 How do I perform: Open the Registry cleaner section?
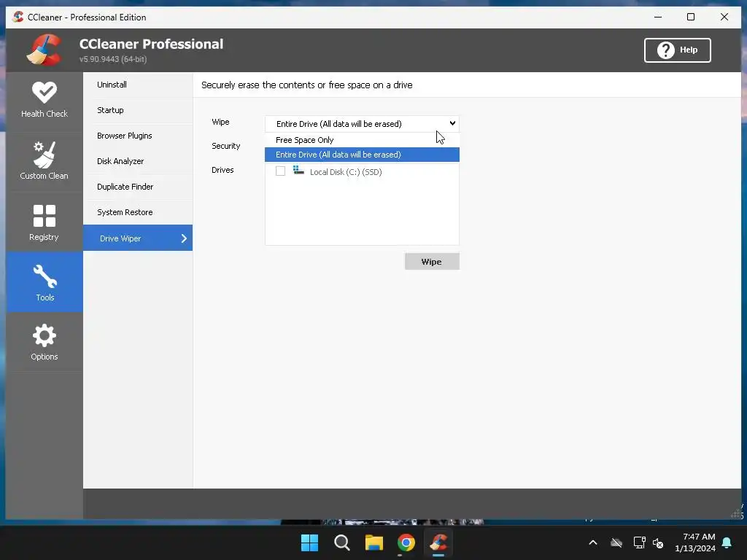(x=44, y=222)
